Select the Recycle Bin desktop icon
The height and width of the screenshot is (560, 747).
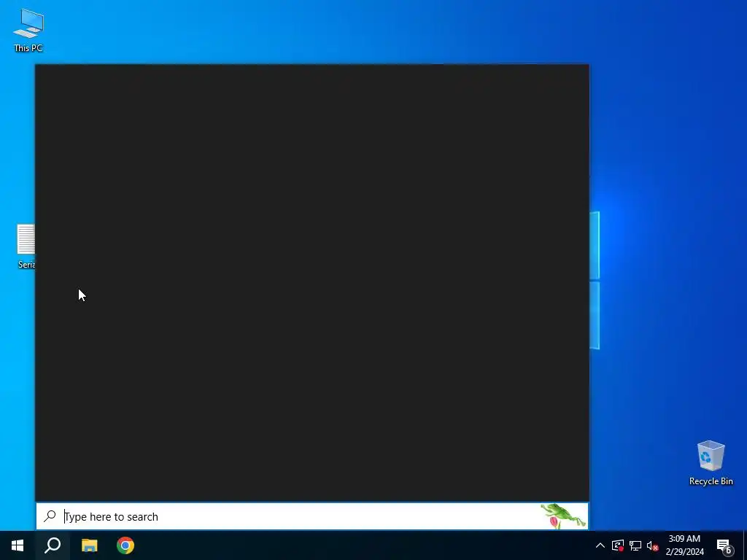point(711,463)
